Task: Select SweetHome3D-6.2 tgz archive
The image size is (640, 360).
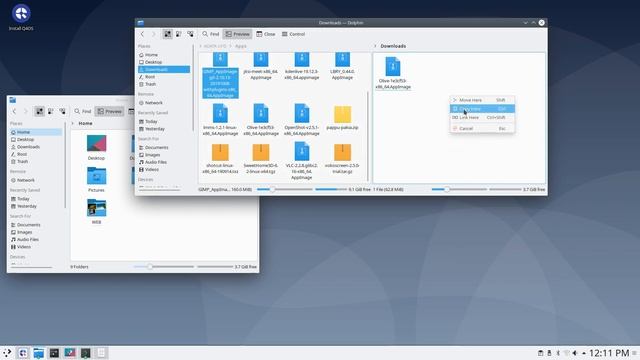Action: (x=261, y=158)
